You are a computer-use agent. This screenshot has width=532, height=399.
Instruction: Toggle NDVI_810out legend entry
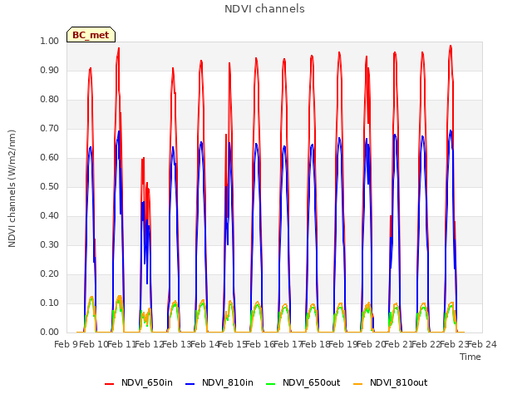point(390,382)
